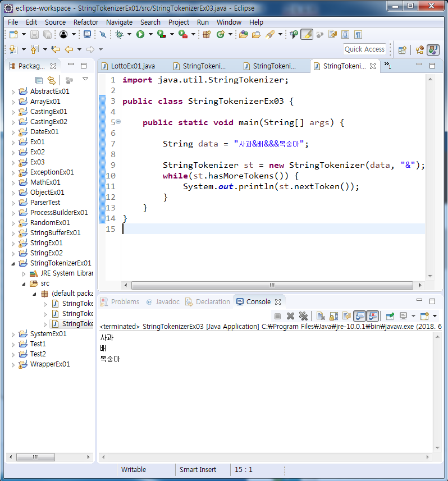This screenshot has width=448, height=481.
Task: Minimize the Console panel view
Action: [419, 301]
